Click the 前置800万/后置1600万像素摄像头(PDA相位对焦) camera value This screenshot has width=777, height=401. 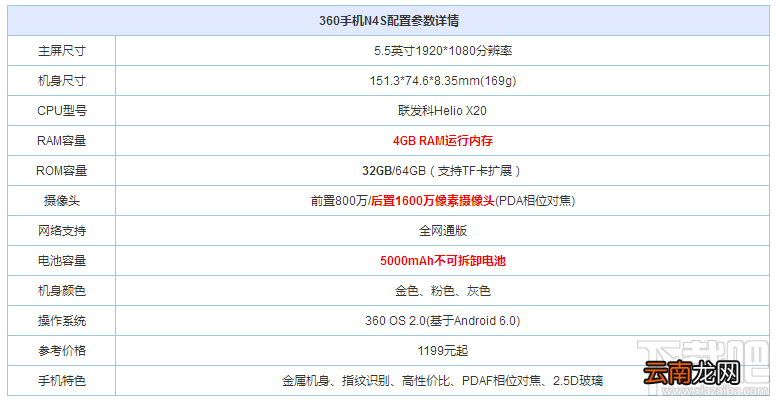tap(443, 201)
